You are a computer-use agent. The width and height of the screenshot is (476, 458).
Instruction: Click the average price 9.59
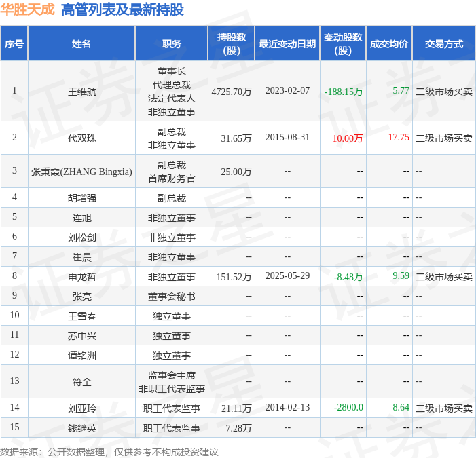[x=401, y=275]
